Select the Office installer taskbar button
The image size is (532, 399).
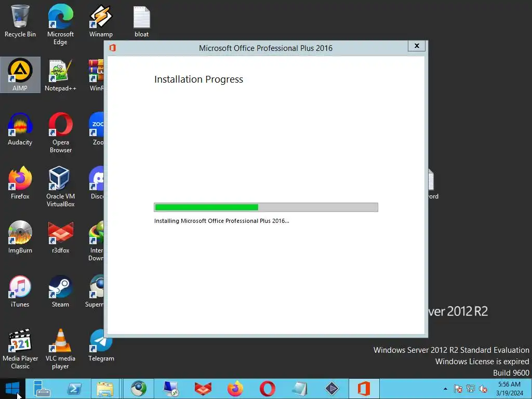[364, 389]
